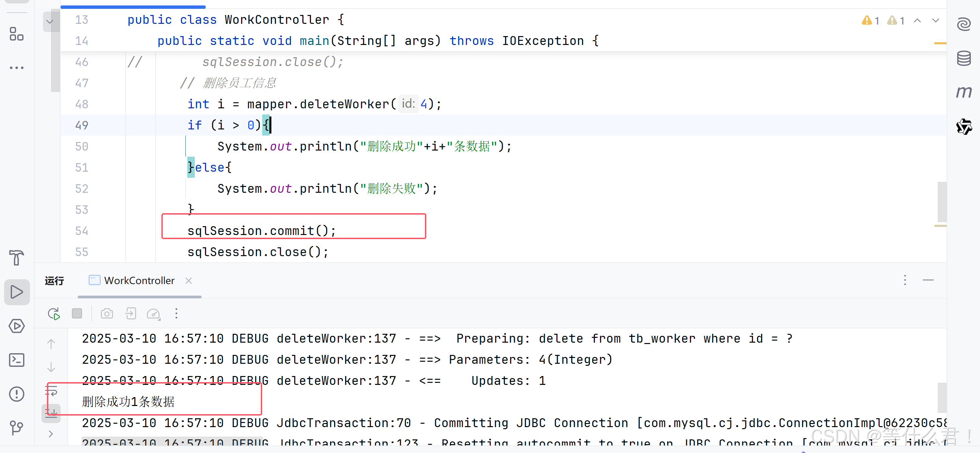Open the Build hammer tool window
Image resolution: width=980 pixels, height=453 pixels.
tap(16, 258)
